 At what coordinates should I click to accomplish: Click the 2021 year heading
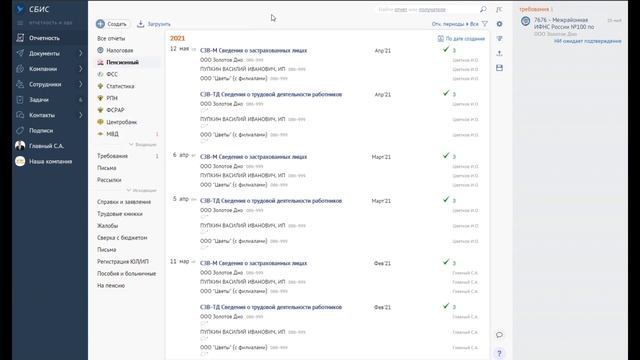pos(178,38)
